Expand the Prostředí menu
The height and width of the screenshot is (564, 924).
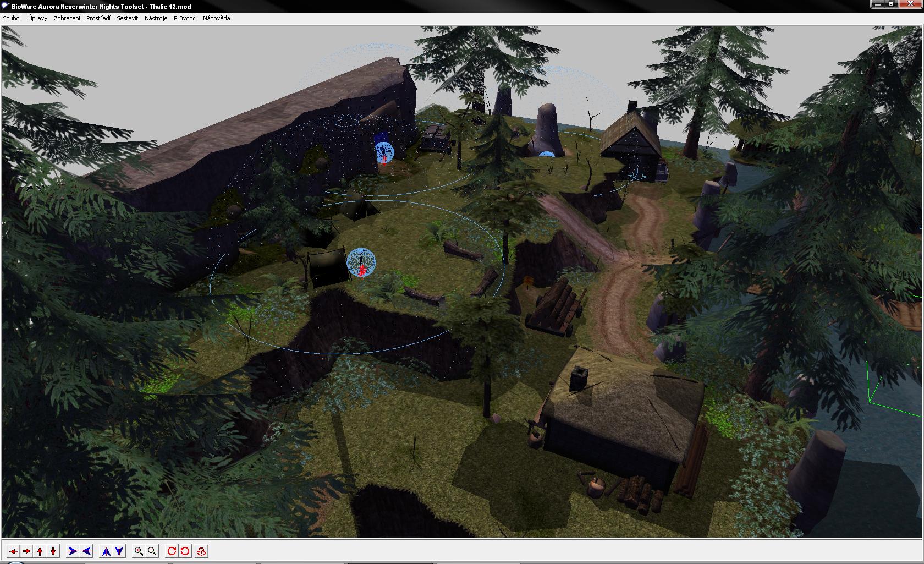point(98,18)
